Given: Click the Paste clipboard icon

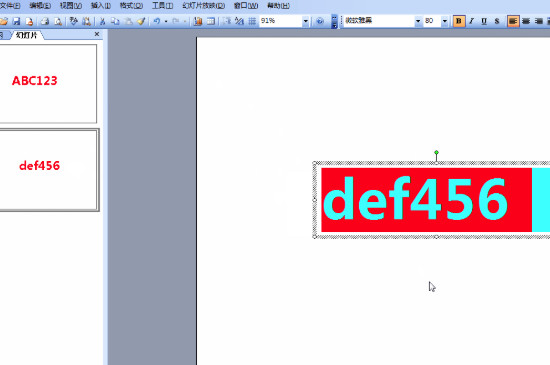Looking at the screenshot, I should coord(128,21).
